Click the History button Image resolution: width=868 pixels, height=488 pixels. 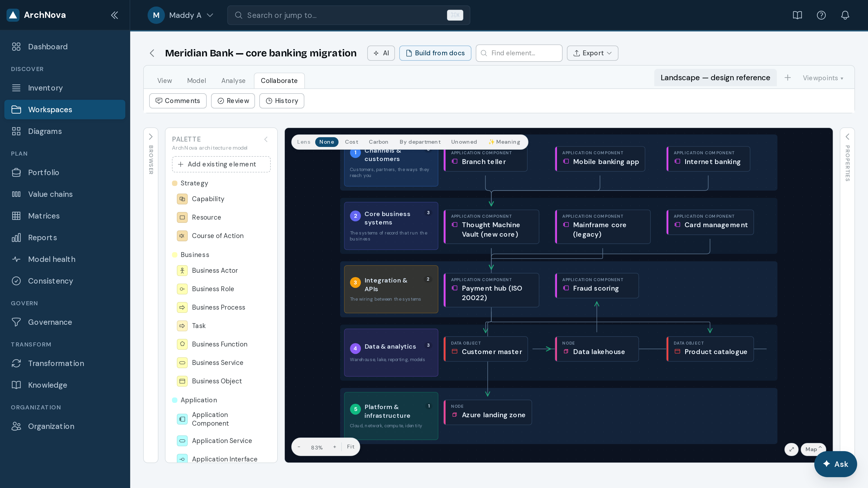click(282, 101)
